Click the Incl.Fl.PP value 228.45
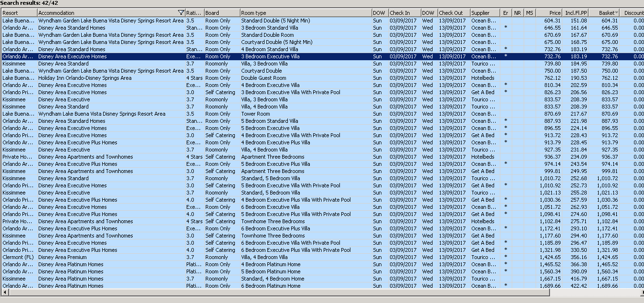 [x=580, y=142]
